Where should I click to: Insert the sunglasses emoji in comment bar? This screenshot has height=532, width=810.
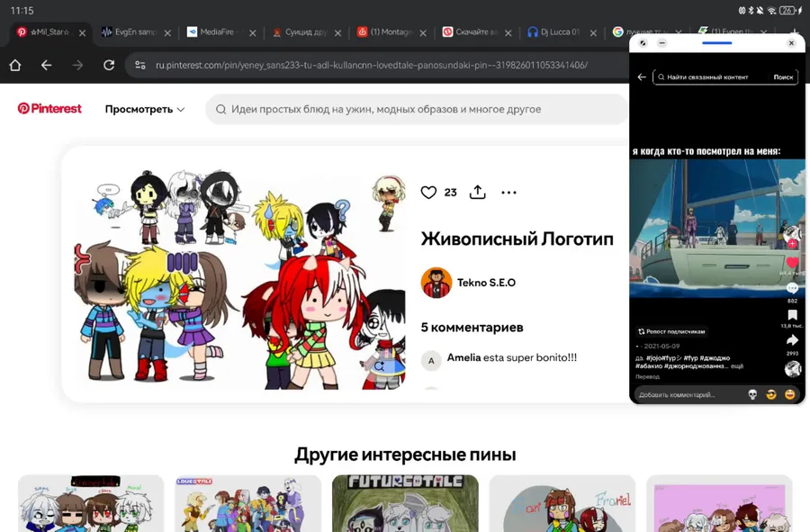771,394
